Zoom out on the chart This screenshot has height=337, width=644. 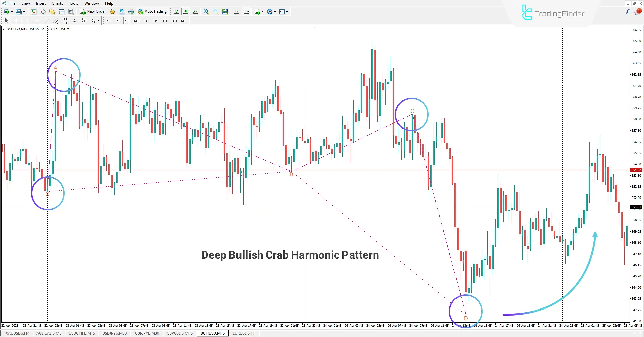click(216, 11)
